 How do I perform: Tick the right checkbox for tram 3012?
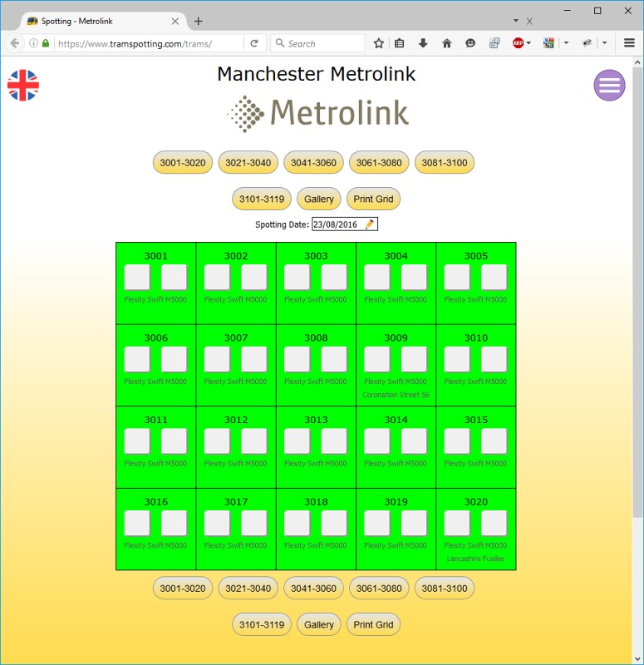[x=254, y=441]
